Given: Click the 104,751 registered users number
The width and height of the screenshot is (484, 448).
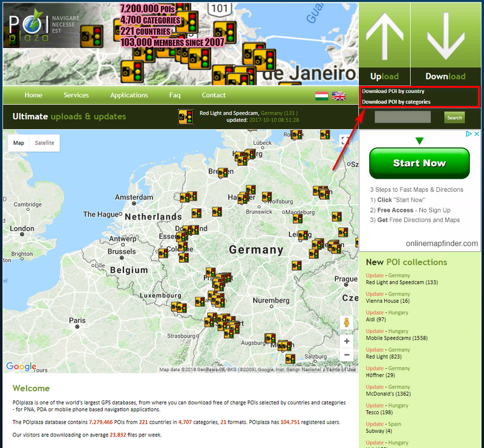Looking at the screenshot, I should (x=290, y=422).
